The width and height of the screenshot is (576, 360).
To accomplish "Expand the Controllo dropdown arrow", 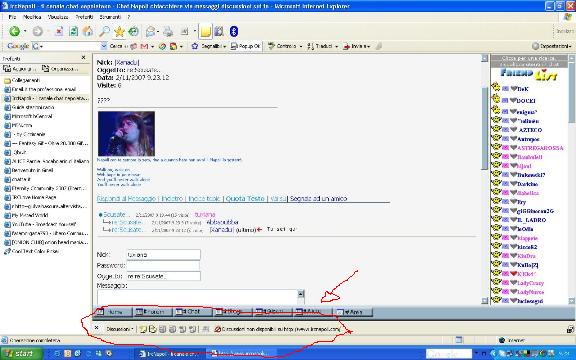I will [x=301, y=46].
